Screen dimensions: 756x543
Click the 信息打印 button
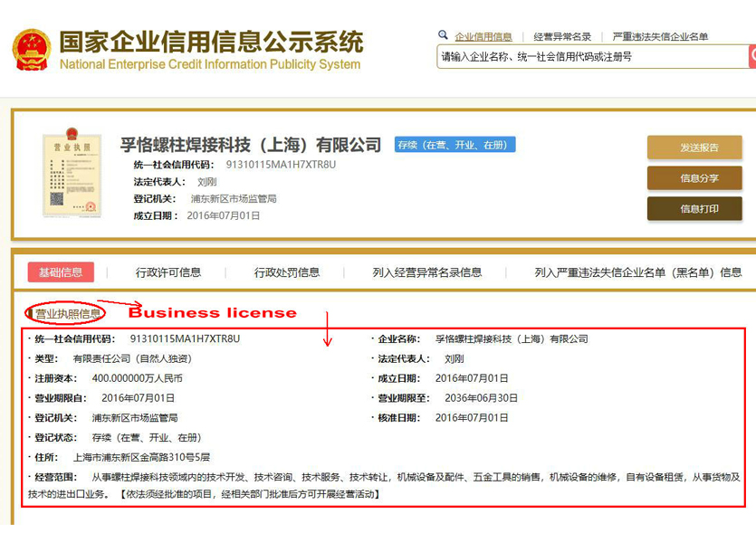(x=694, y=209)
